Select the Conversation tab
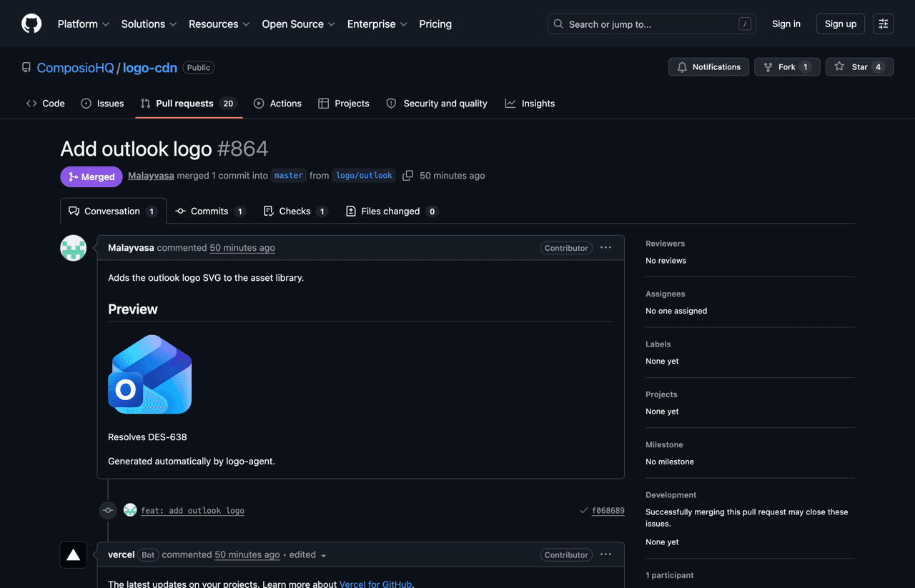Image resolution: width=915 pixels, height=588 pixels. (113, 211)
